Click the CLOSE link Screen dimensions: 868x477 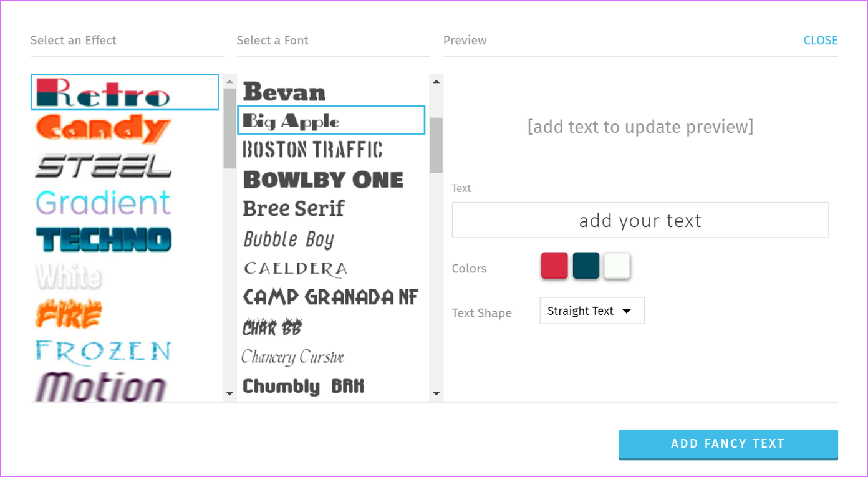pyautogui.click(x=820, y=41)
